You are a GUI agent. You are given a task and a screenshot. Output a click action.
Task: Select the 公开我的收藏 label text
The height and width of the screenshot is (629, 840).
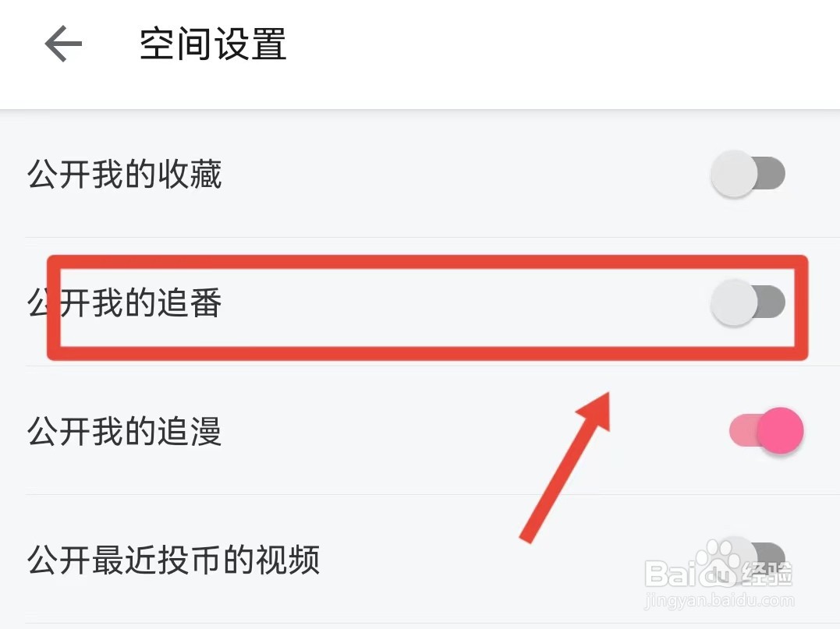(125, 174)
